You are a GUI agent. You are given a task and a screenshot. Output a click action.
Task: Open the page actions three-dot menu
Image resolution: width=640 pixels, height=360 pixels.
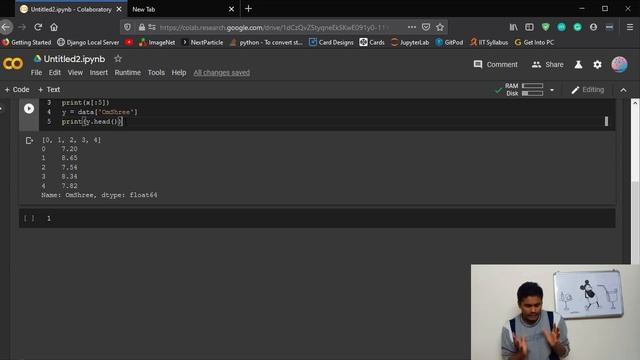point(412,27)
